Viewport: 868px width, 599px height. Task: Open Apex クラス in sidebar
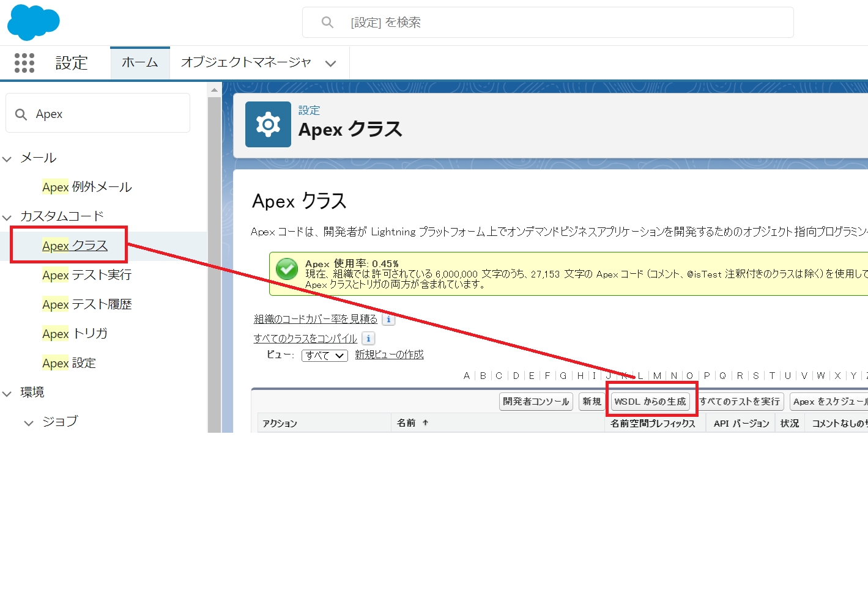[x=75, y=246]
